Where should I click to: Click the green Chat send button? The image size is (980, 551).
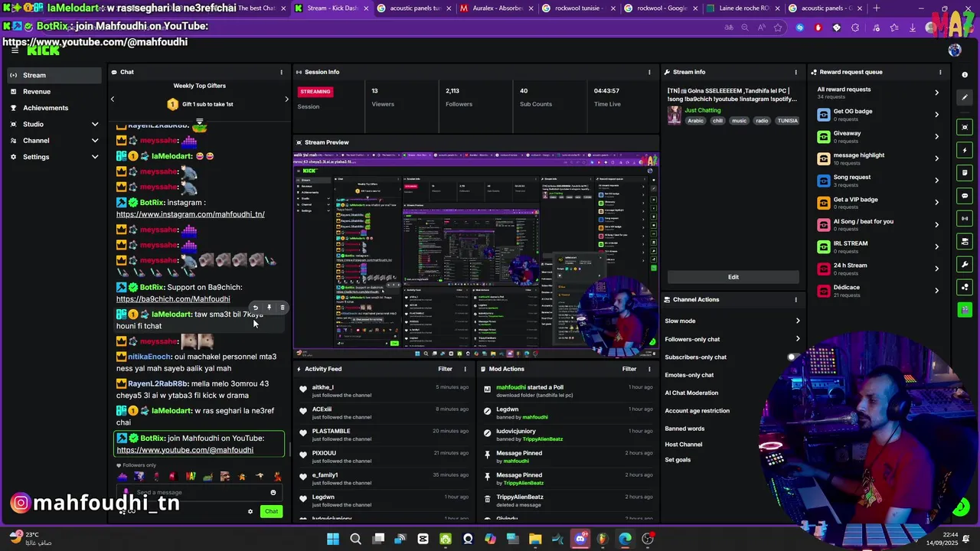[271, 511]
